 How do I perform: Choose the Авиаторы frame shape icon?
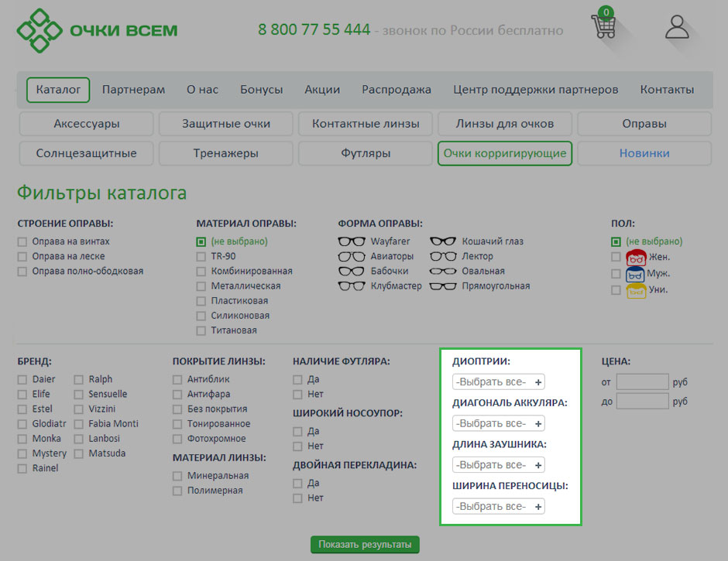(352, 256)
